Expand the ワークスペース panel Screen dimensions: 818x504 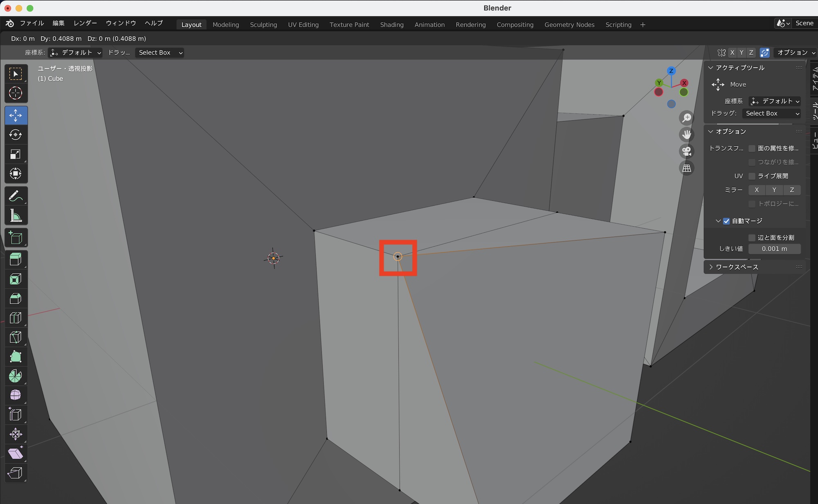737,267
